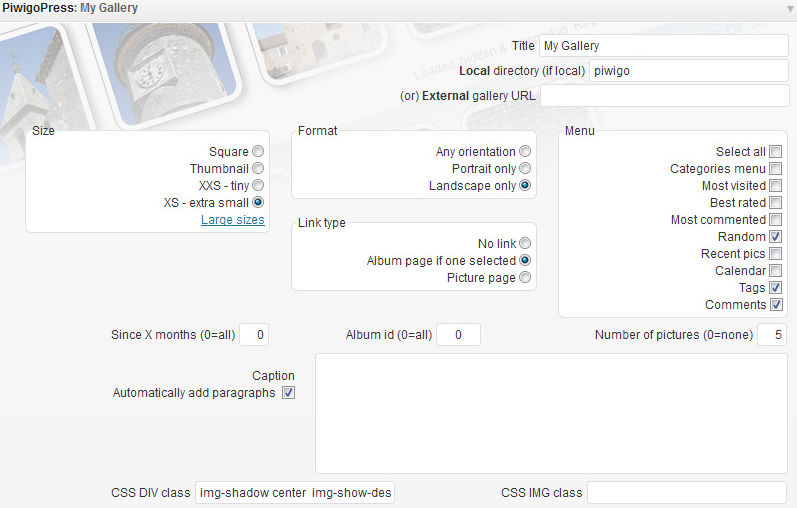Focus the CSS DIV class field

(295, 493)
